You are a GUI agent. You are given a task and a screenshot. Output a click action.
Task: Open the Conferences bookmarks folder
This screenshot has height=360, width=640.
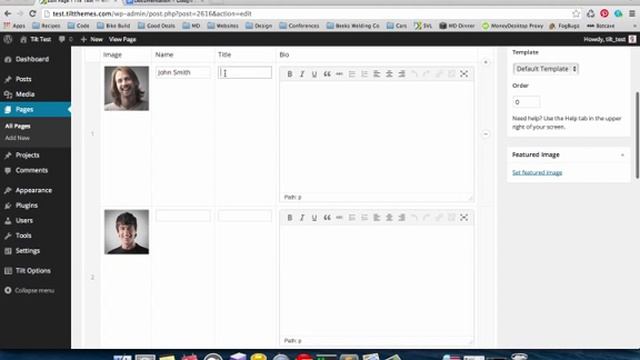299,26
